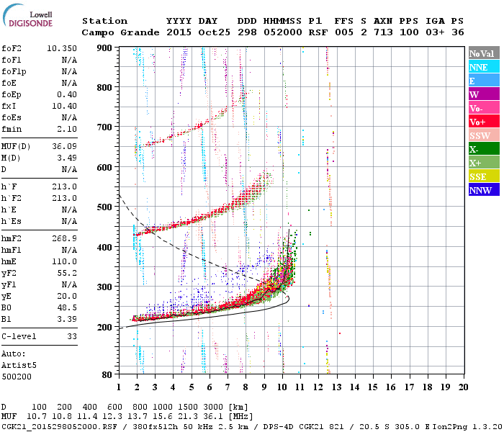Select the Vo- pink legend swatch
Viewport: 504px width, 432px height.
(x=484, y=108)
